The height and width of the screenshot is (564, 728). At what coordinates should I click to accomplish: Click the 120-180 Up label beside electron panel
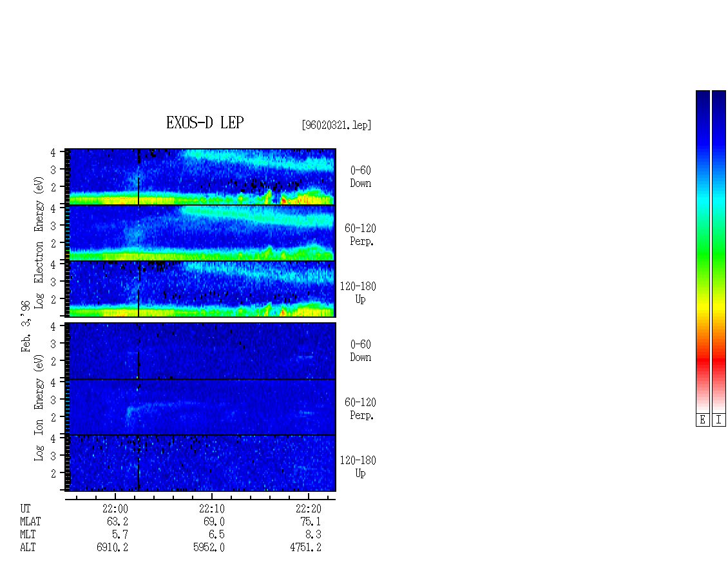point(358,293)
